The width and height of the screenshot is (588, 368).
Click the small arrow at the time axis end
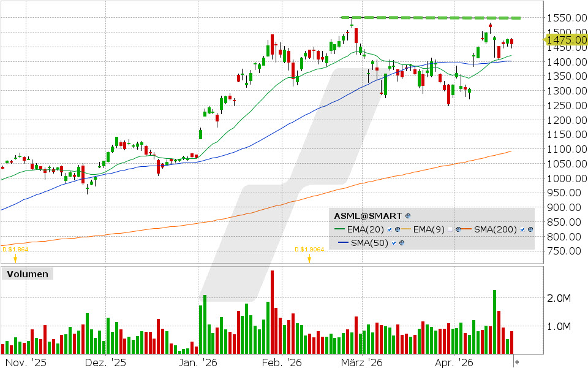point(516,362)
